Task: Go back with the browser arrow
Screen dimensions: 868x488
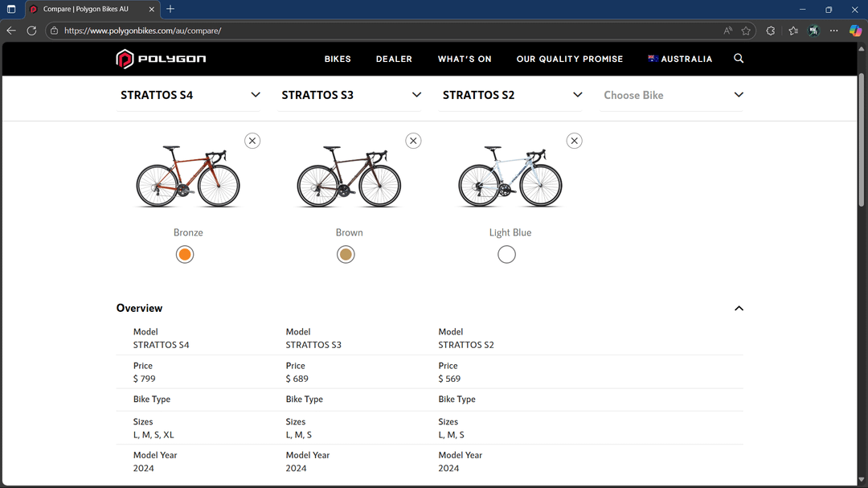Action: click(x=11, y=31)
